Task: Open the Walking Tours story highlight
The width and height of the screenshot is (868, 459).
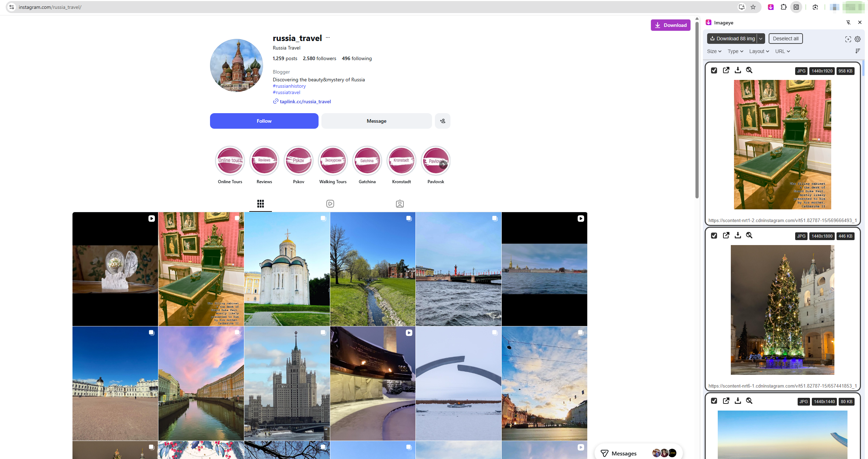Action: coord(333,161)
